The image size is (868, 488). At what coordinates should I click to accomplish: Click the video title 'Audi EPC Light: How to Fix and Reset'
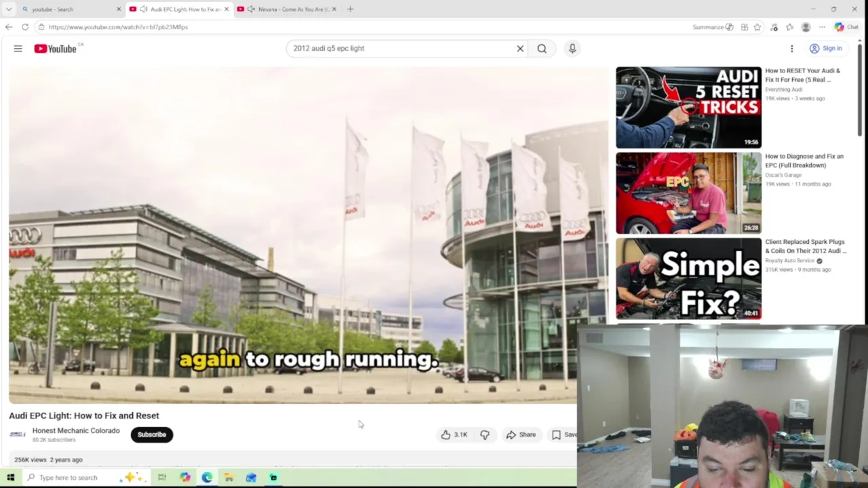coord(84,415)
